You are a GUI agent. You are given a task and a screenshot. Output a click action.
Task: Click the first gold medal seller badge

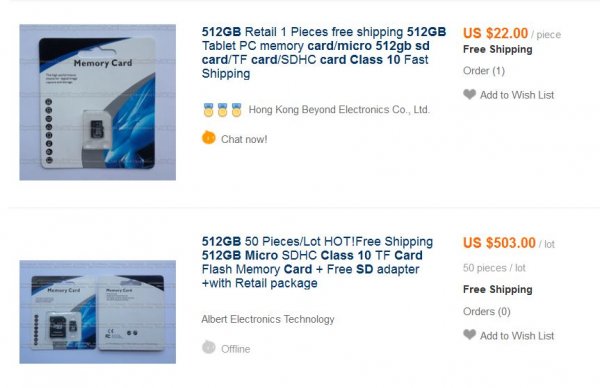(208, 110)
